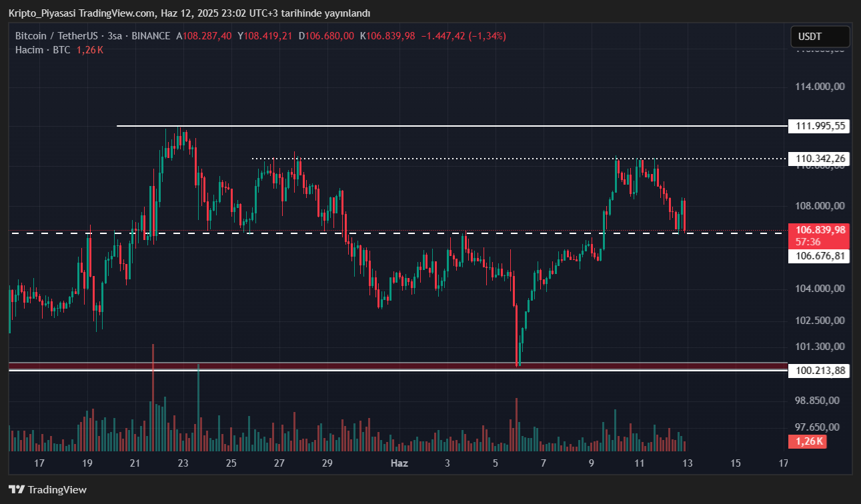This screenshot has width=861, height=504.
Task: Click the red 106.839,98 current price label
Action: point(820,230)
